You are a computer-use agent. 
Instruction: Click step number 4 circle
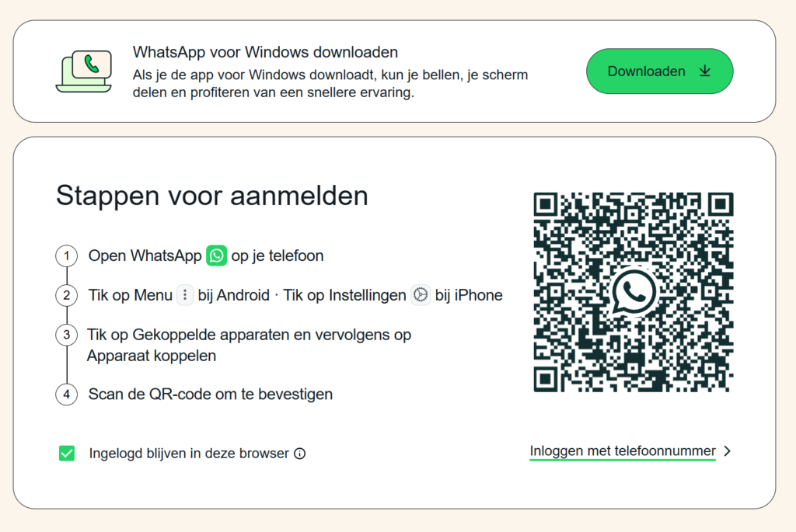[67, 395]
